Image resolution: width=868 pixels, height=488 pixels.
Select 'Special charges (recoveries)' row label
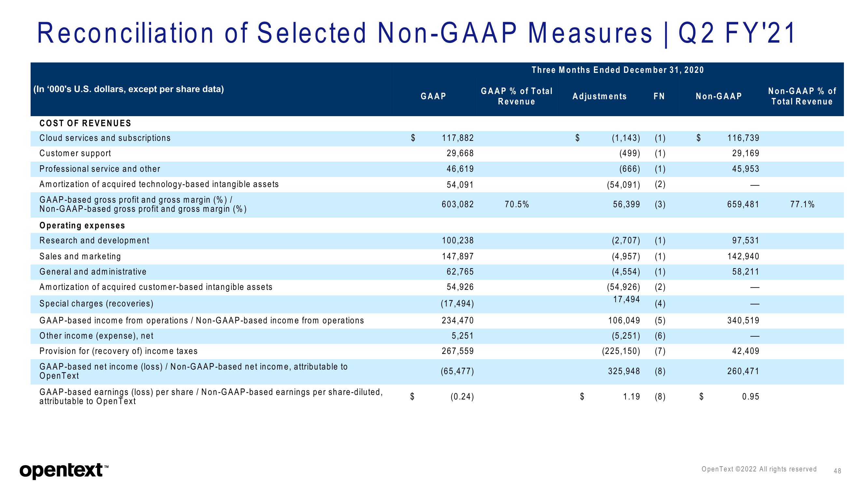96,304
